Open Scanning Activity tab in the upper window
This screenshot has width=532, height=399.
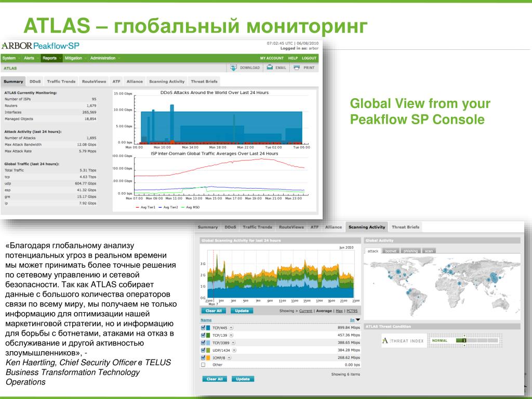167,82
